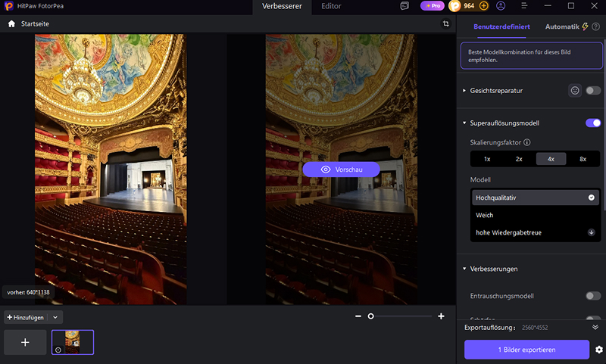Open the crop tool icon
The height and width of the screenshot is (364, 606).
point(445,23)
